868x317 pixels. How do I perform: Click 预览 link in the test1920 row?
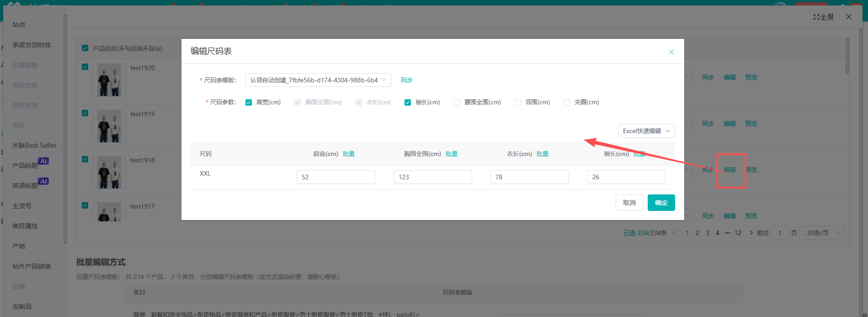(751, 77)
